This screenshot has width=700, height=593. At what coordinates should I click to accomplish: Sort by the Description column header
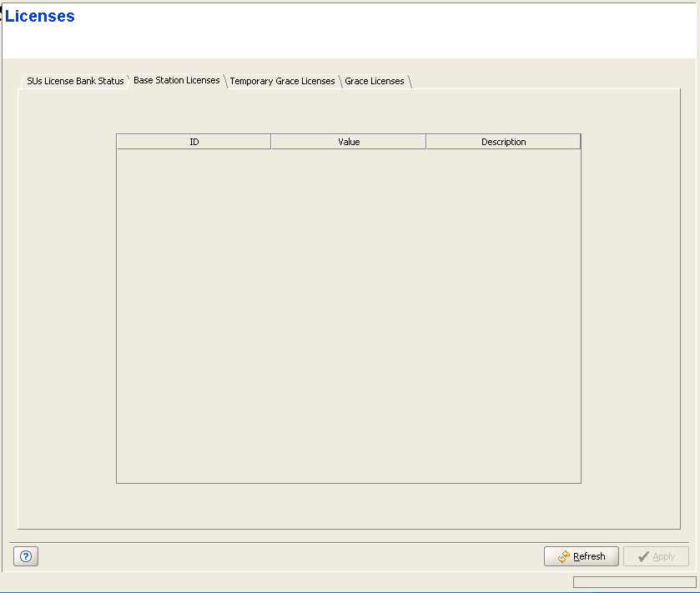click(503, 142)
